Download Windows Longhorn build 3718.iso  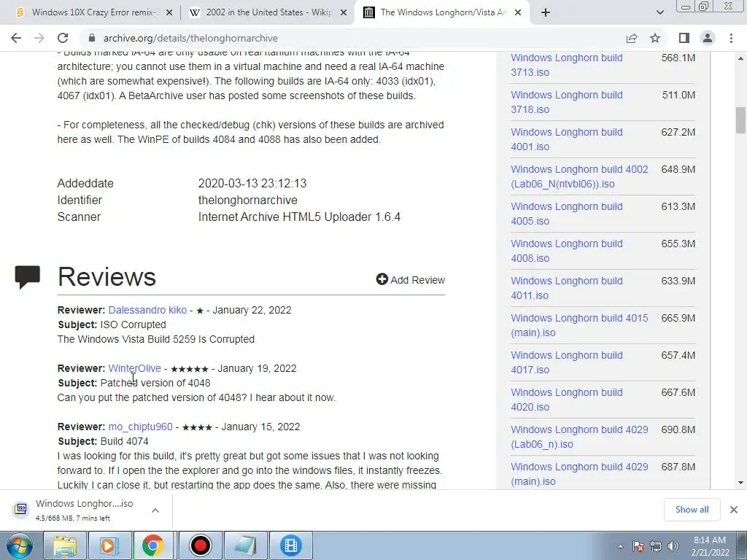click(566, 102)
